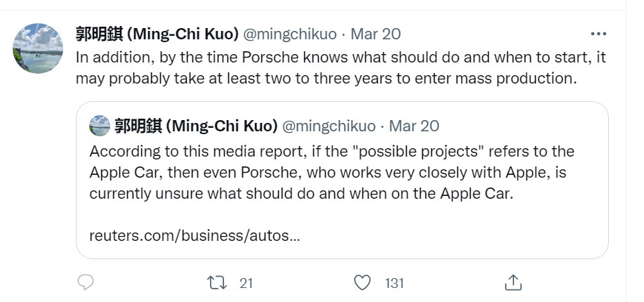Viewport: 644px width, 302px height.
Task: Click @mingchikuo handle in quoted tweet
Action: [x=329, y=126]
